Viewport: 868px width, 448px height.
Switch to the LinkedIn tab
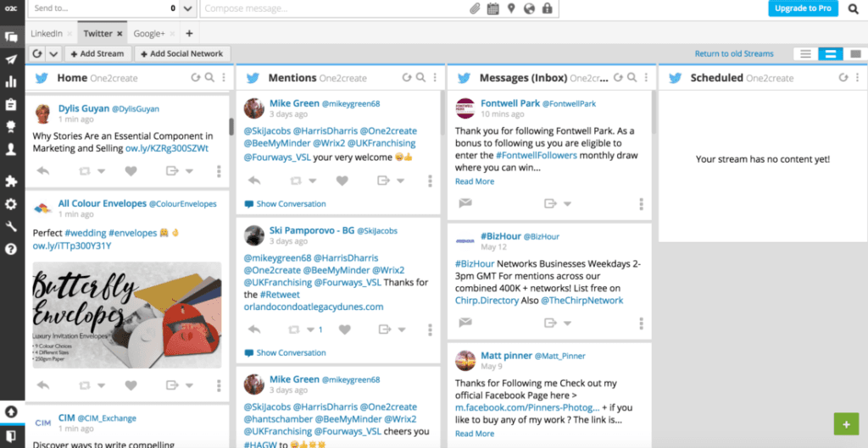(47, 34)
